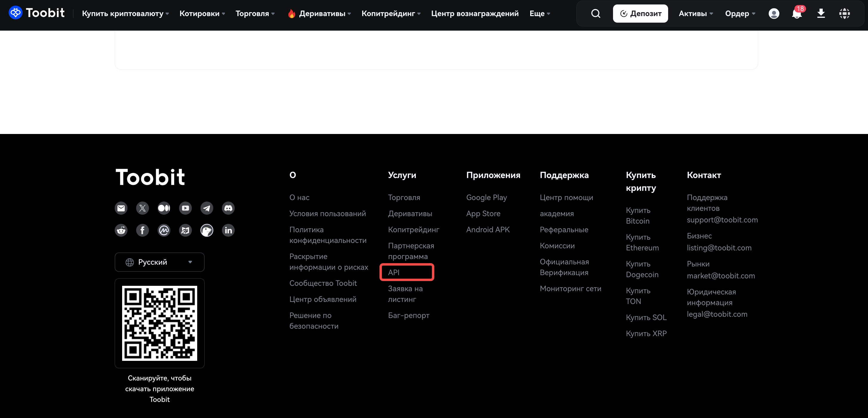Open the CoinGecko gecko icon
Viewport: 868px width, 418px height.
click(x=206, y=230)
